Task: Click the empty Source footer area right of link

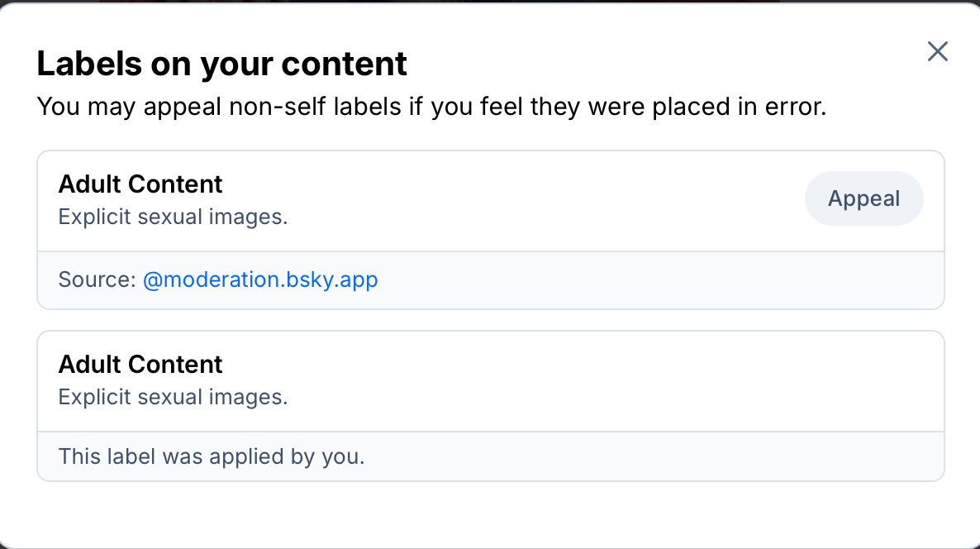Action: coord(661,279)
